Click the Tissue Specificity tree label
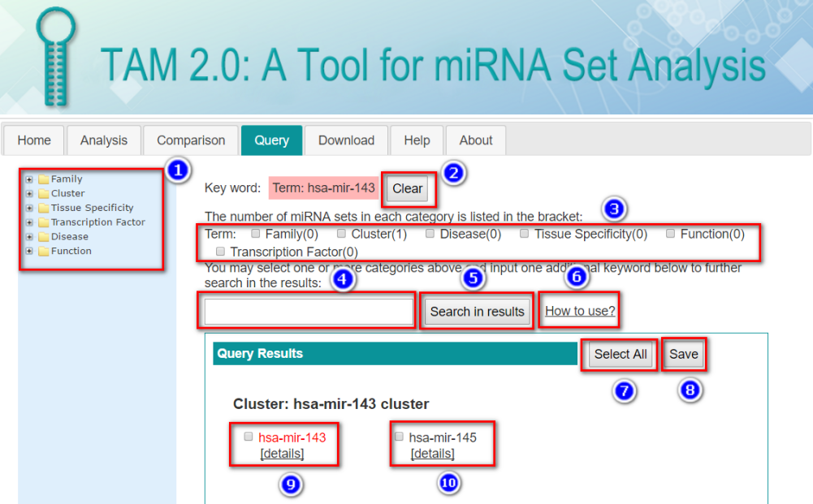 click(92, 209)
